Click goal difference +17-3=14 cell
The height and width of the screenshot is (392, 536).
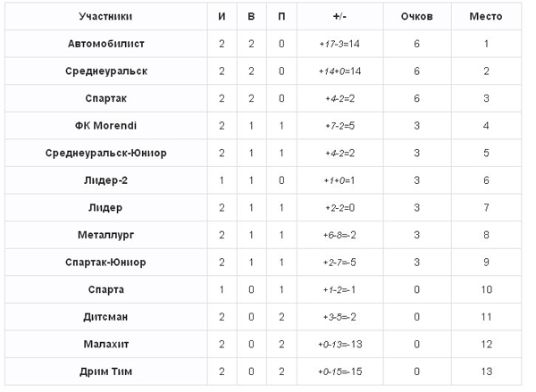coord(339,44)
